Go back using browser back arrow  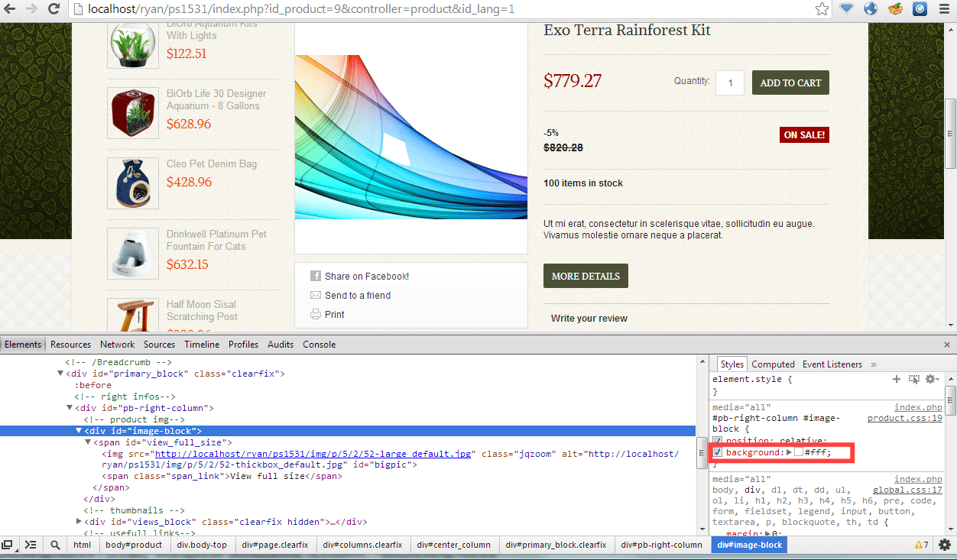(x=11, y=9)
